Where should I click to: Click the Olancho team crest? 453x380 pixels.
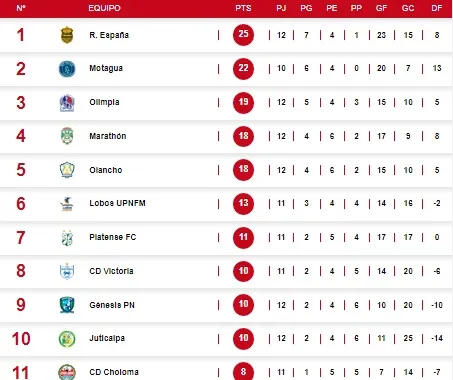click(67, 170)
